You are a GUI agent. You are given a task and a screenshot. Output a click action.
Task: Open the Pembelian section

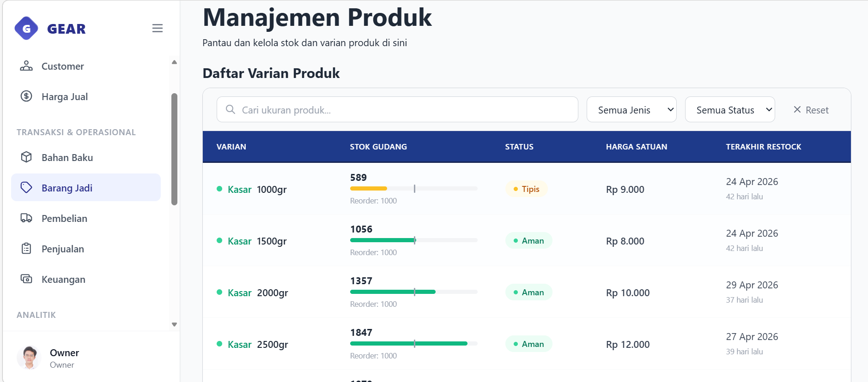[86, 218]
